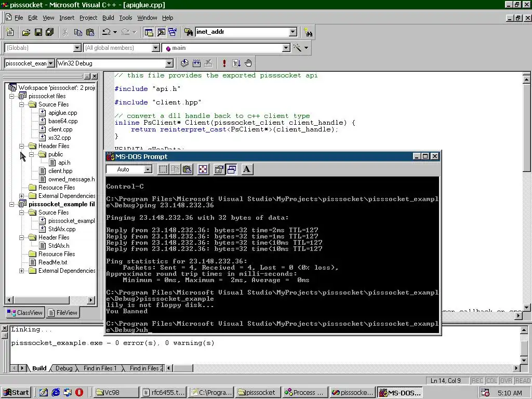Toggle the Output pane toolbar button

point(161,32)
